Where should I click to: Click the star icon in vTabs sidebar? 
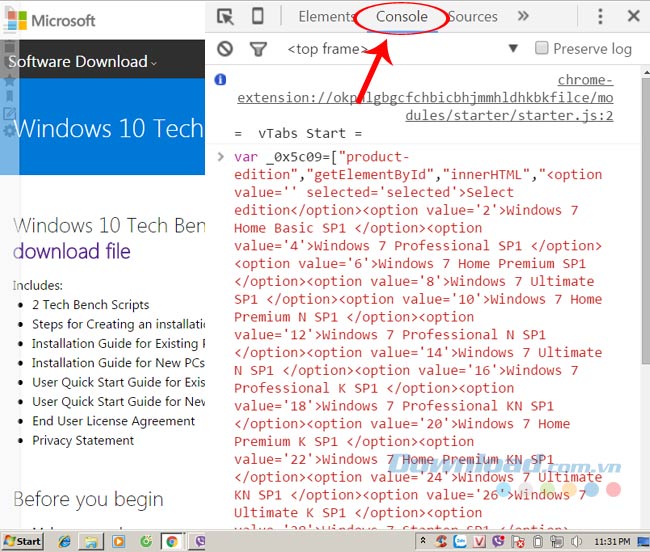tap(9, 80)
